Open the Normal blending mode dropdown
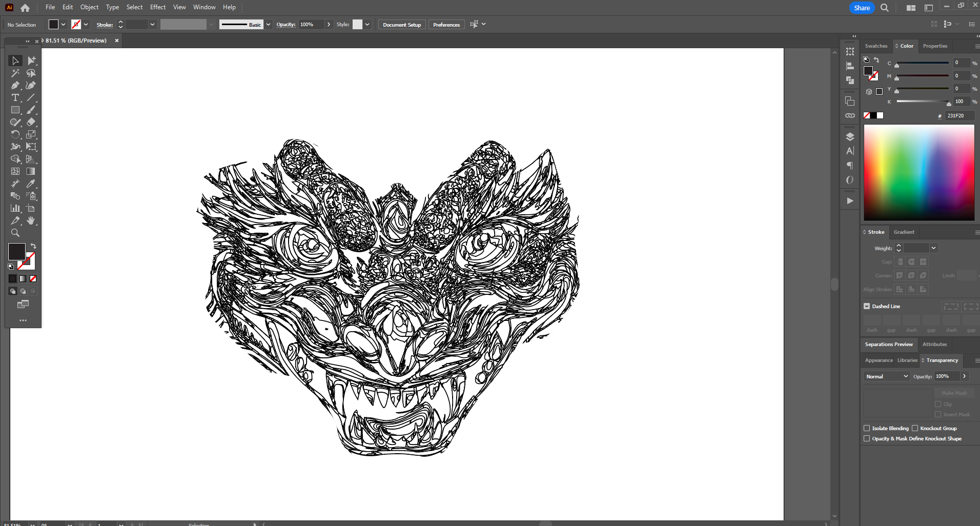 887,376
